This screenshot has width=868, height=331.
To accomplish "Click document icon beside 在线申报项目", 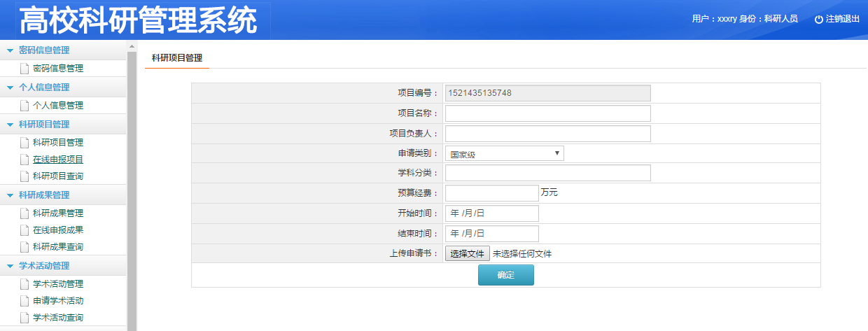I will tap(24, 160).
